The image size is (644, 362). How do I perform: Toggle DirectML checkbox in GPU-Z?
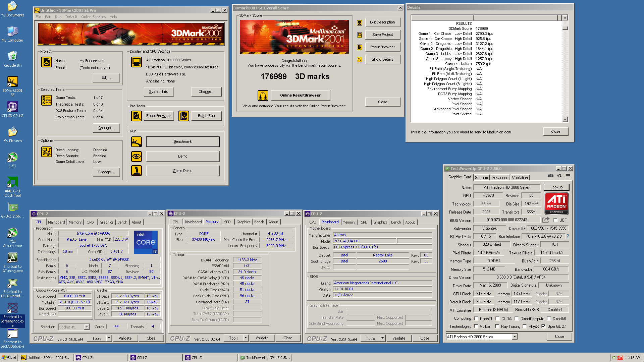[x=549, y=319]
